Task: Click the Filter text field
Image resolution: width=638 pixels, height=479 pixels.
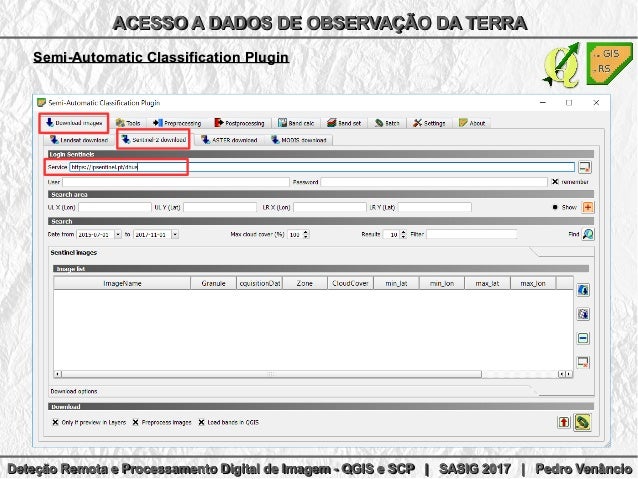Action: [x=472, y=234]
